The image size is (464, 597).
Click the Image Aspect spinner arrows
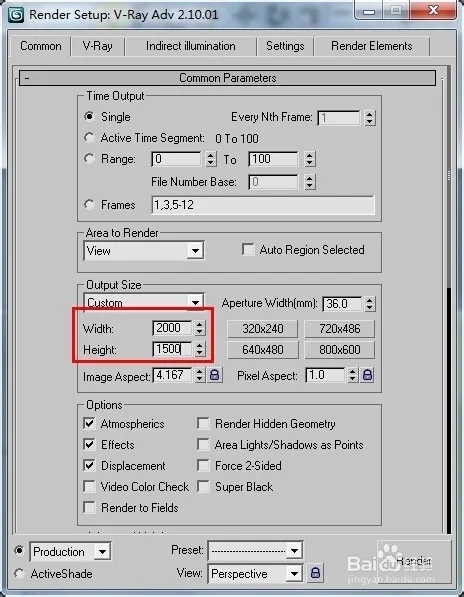pos(200,375)
